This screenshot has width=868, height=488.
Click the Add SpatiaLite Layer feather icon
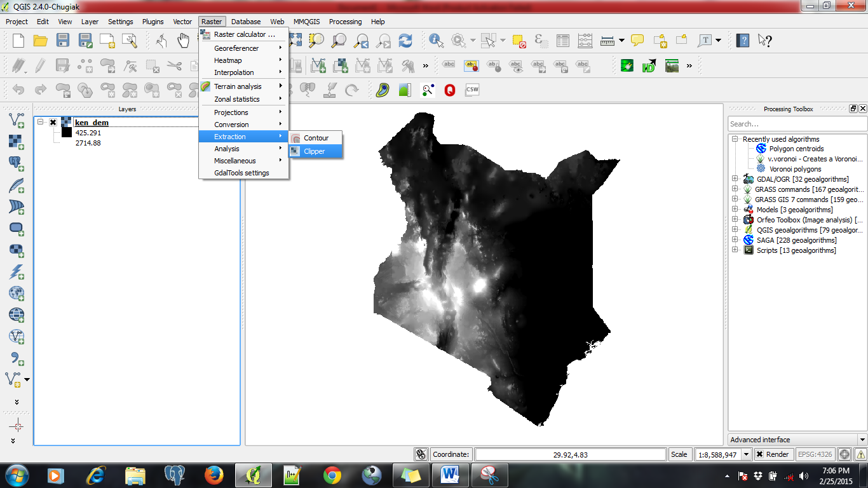click(x=17, y=185)
